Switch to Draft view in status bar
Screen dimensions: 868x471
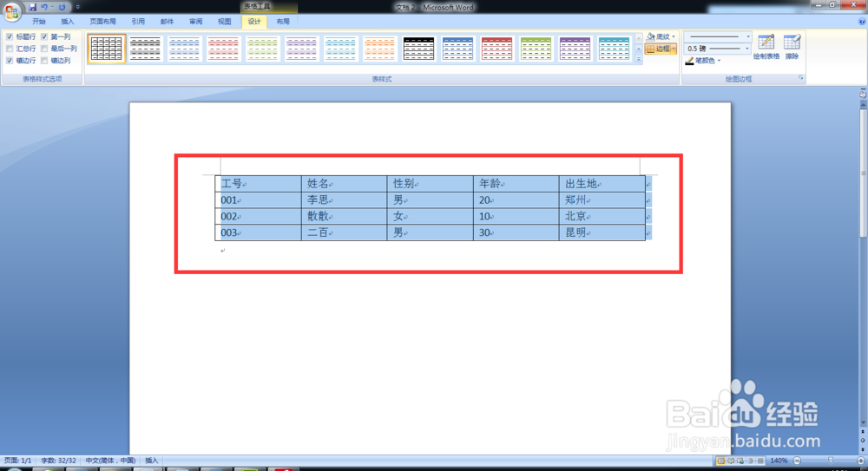[x=760, y=461]
